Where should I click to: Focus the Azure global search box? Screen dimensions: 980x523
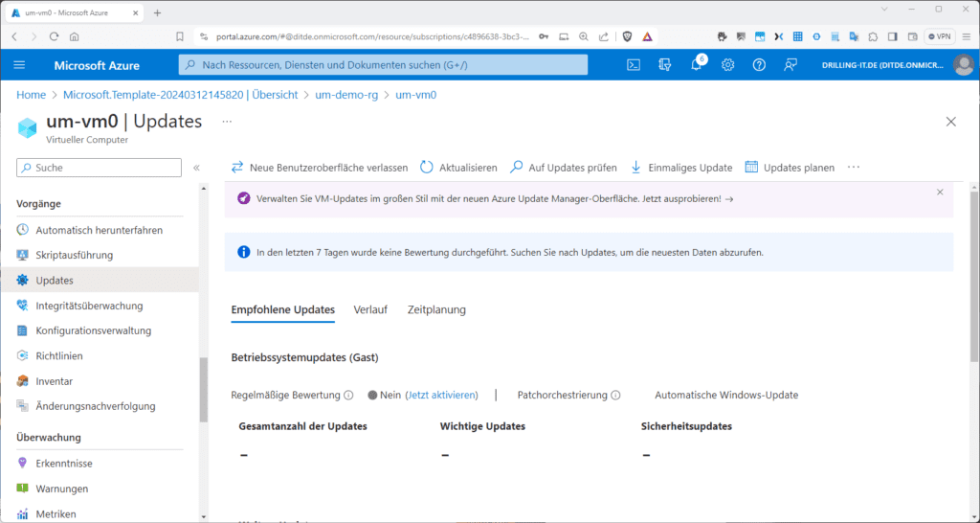click(383, 65)
